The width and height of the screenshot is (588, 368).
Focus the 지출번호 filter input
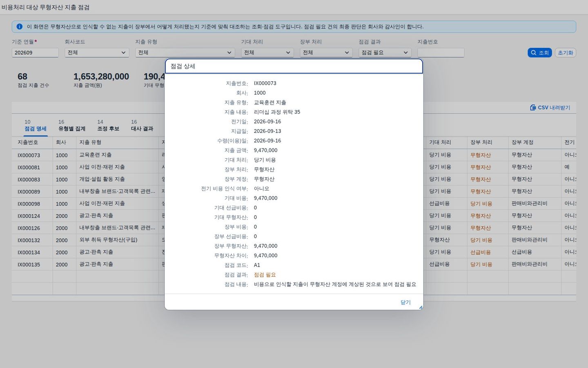[441, 52]
